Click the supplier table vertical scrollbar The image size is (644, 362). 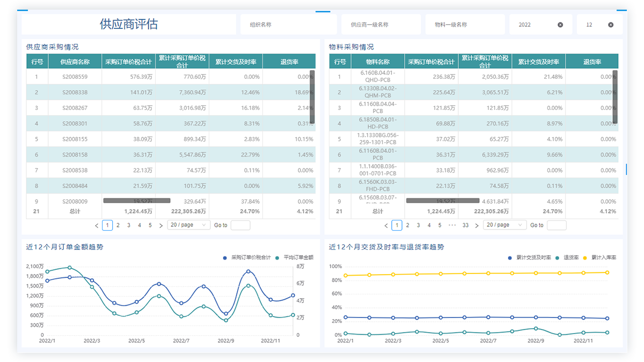pyautogui.click(x=312, y=97)
